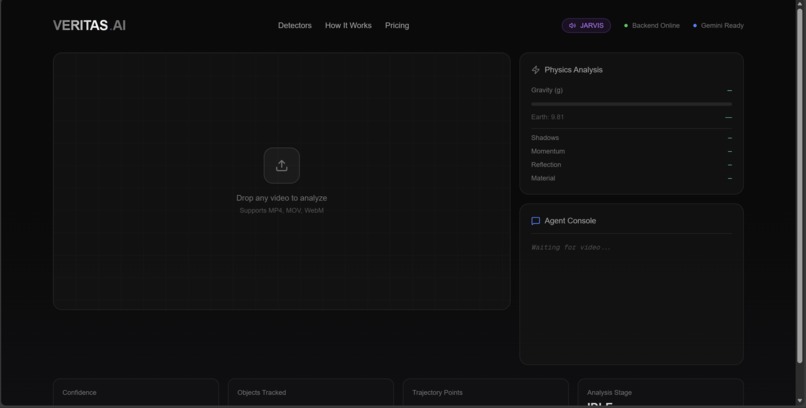Click the Physics Analysis heading
This screenshot has width=806, height=408.
(x=574, y=70)
